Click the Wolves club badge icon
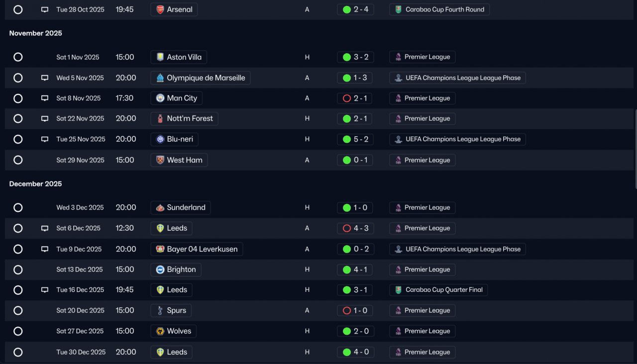637x364 pixels. pos(160,331)
